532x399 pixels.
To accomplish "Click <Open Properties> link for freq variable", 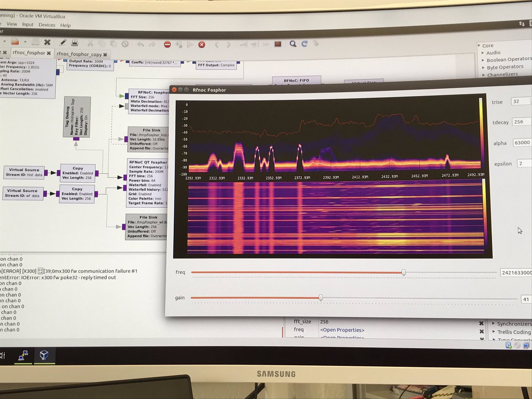I will point(342,330).
